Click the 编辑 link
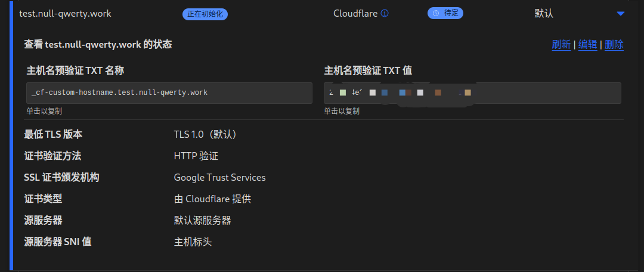Image resolution: width=644 pixels, height=272 pixels. pos(588,45)
